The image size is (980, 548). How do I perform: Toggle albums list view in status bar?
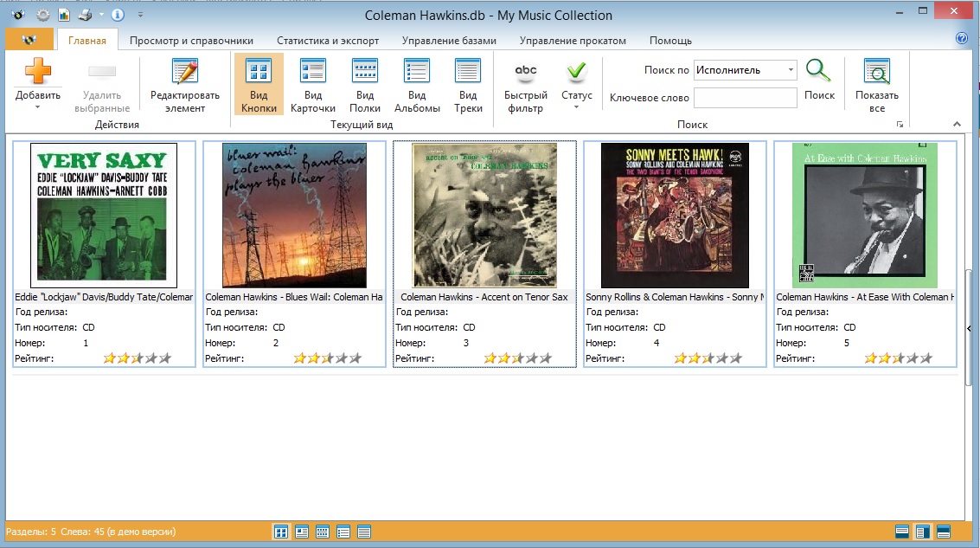tap(343, 532)
